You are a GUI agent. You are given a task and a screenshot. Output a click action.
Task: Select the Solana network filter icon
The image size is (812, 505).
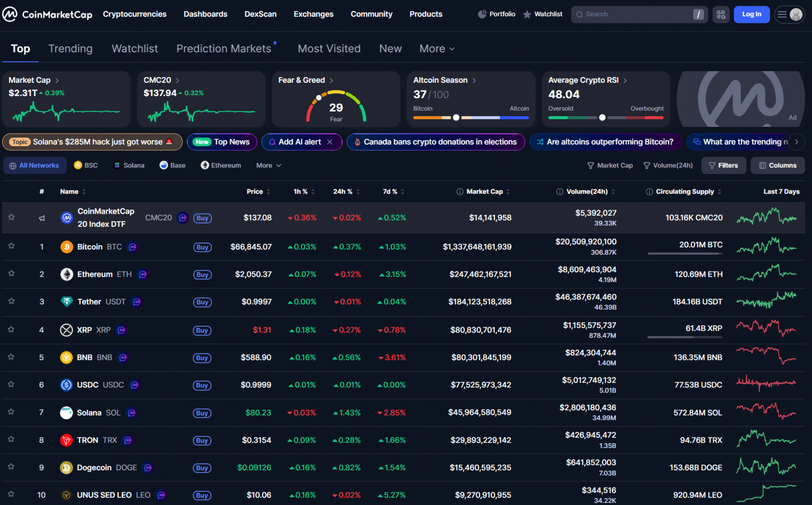115,165
